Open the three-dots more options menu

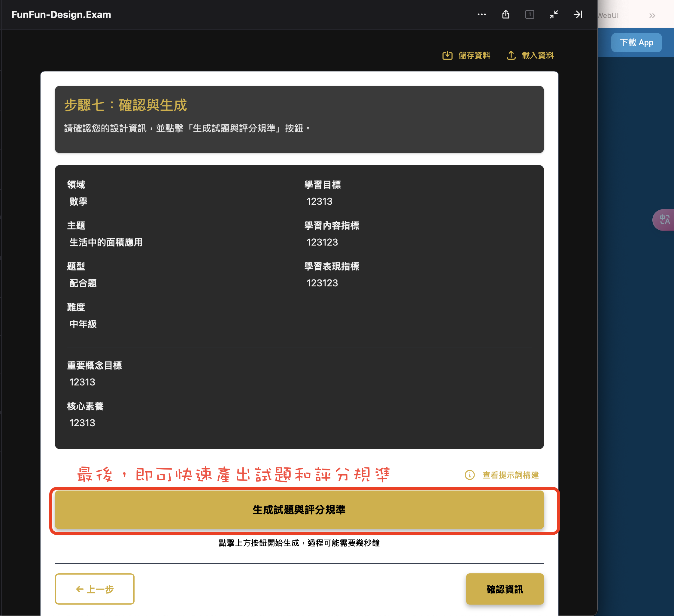pos(481,14)
